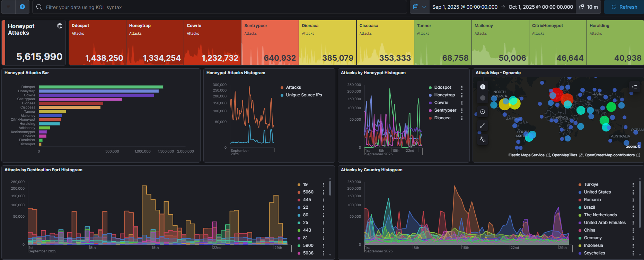Screen dimensions: 644x260
Task: Select the Sep 1, 2025 start date
Action: click(x=465, y=7)
